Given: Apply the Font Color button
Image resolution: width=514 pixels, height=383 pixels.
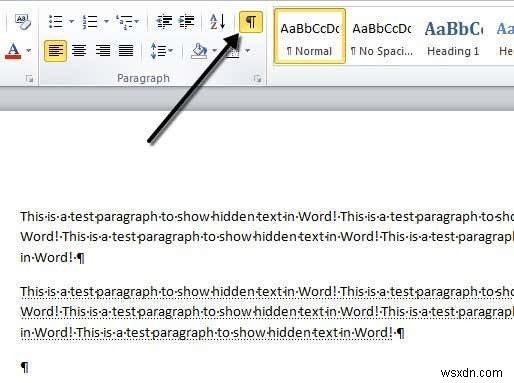Looking at the screenshot, I should (13, 51).
